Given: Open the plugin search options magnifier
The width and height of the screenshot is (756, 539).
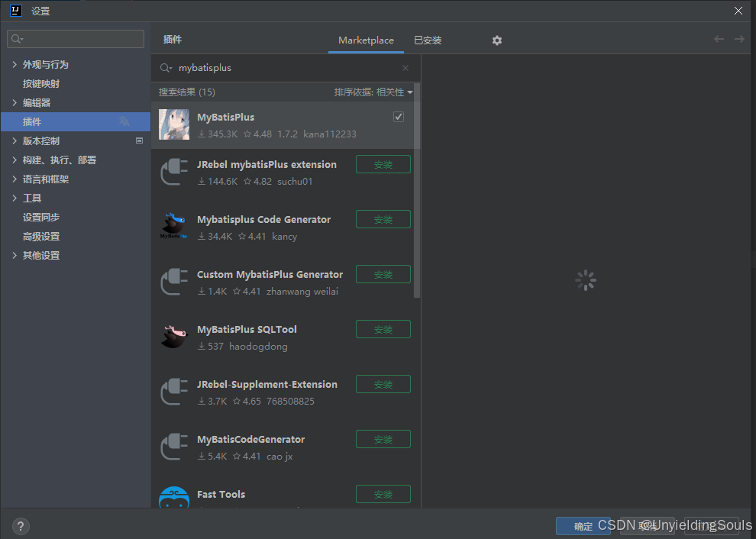Looking at the screenshot, I should pyautogui.click(x=166, y=68).
